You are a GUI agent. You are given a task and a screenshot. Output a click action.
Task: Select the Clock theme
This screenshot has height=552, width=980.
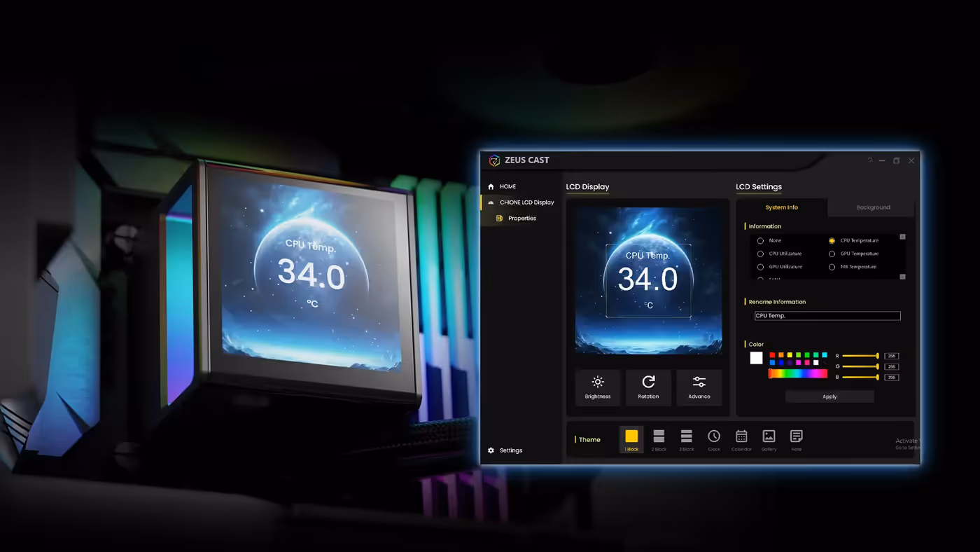pos(714,440)
